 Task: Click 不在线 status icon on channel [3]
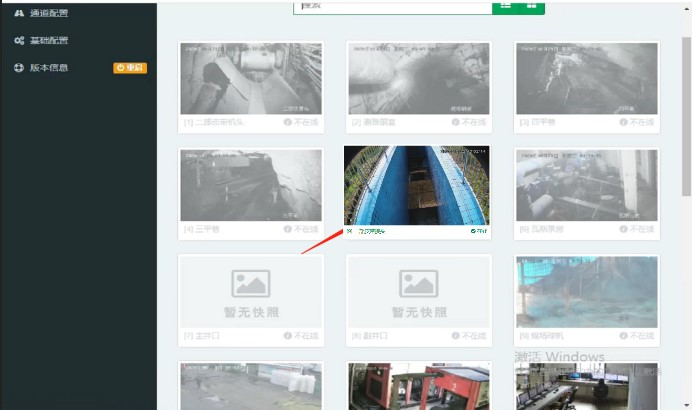point(624,122)
